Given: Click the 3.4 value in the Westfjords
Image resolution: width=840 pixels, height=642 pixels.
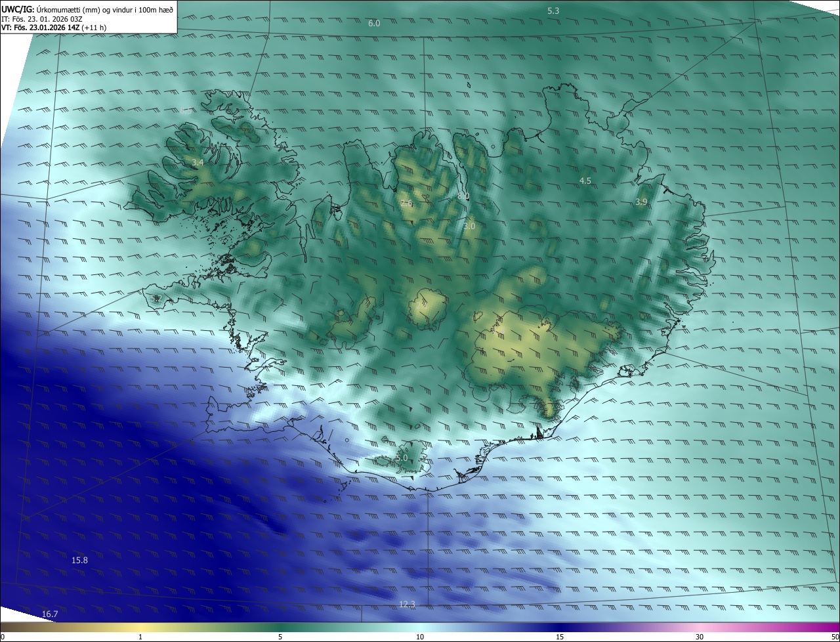Looking at the screenshot, I should pos(198,162).
